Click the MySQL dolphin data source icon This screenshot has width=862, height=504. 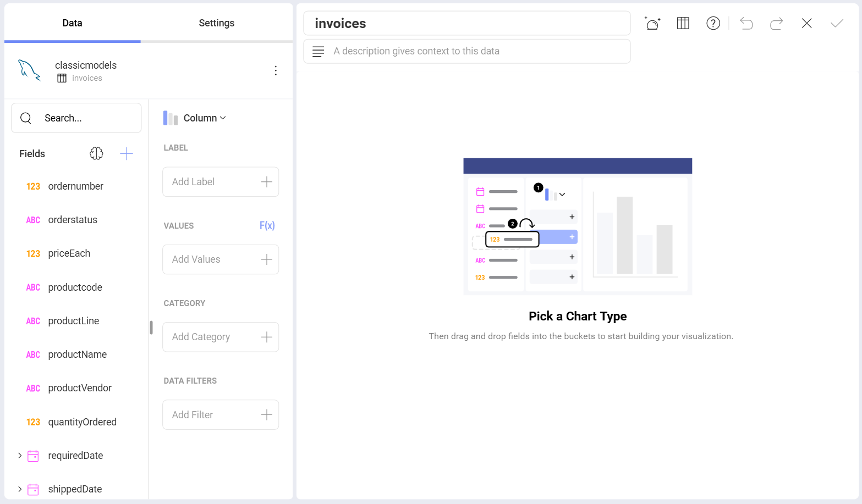coord(30,70)
